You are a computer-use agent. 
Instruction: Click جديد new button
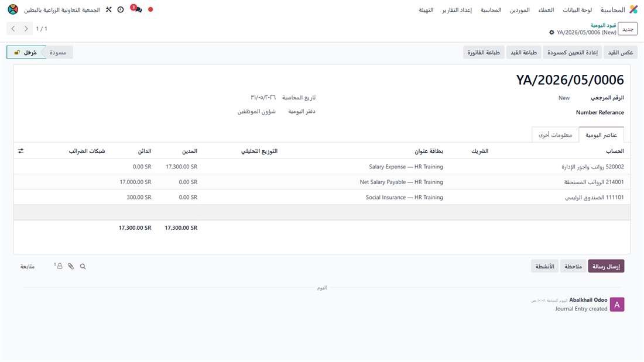click(628, 29)
